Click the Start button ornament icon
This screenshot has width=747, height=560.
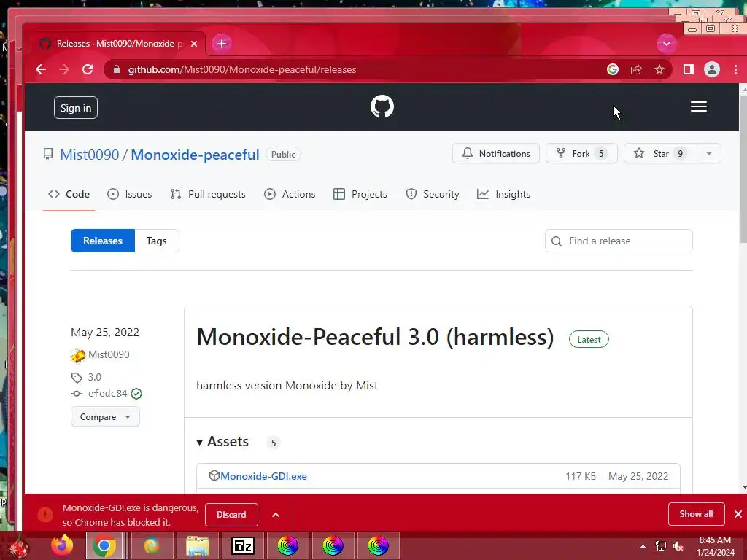click(x=19, y=547)
